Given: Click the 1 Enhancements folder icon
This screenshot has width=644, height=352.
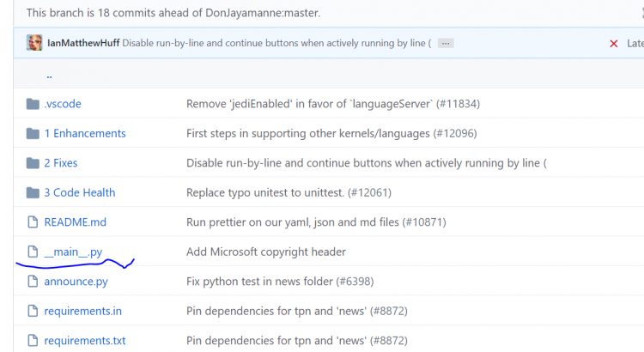Looking at the screenshot, I should tap(33, 133).
